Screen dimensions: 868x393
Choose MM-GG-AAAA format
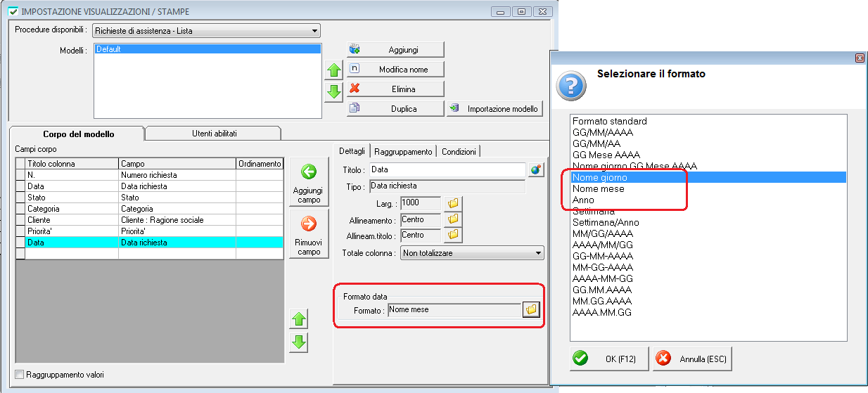point(708,267)
